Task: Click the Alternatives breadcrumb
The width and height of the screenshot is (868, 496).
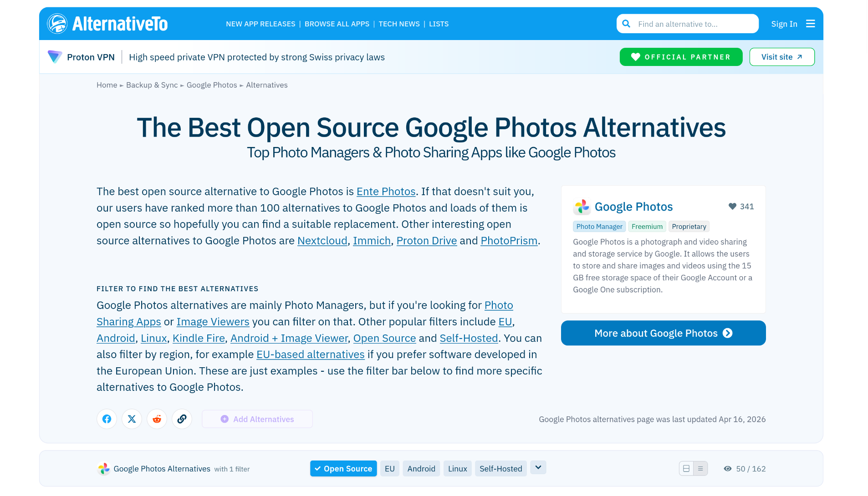Action: pyautogui.click(x=267, y=85)
